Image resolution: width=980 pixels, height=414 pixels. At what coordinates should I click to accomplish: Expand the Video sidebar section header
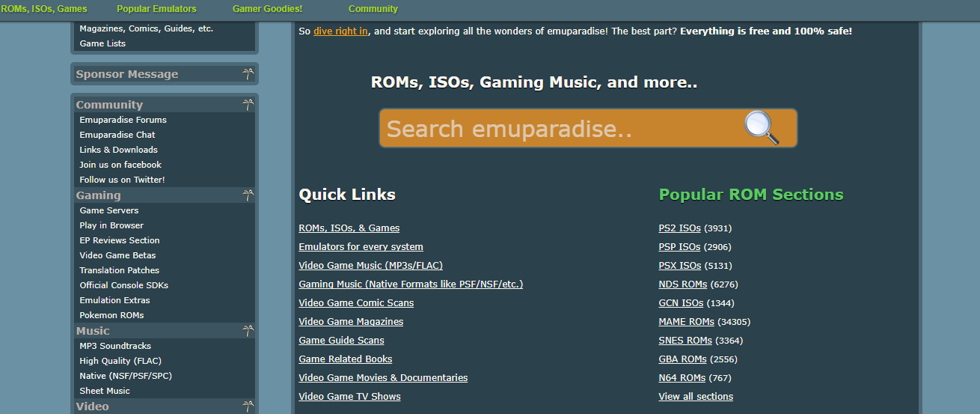(164, 407)
